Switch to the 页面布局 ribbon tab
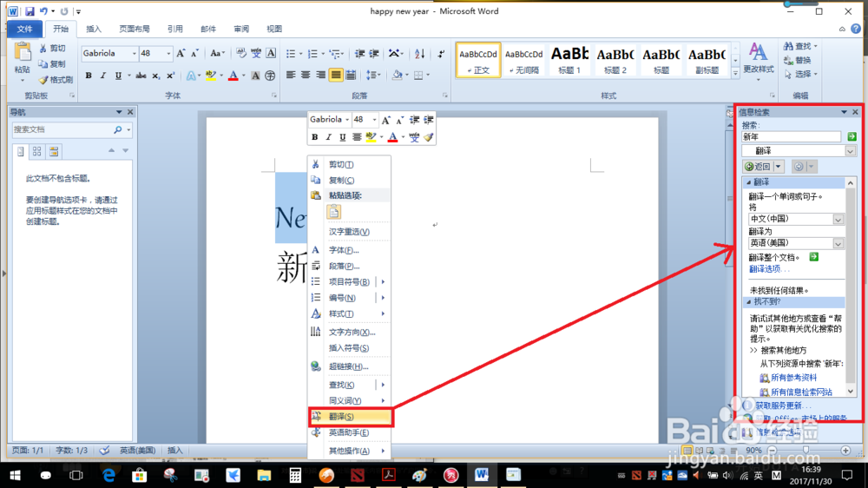 coord(135,29)
